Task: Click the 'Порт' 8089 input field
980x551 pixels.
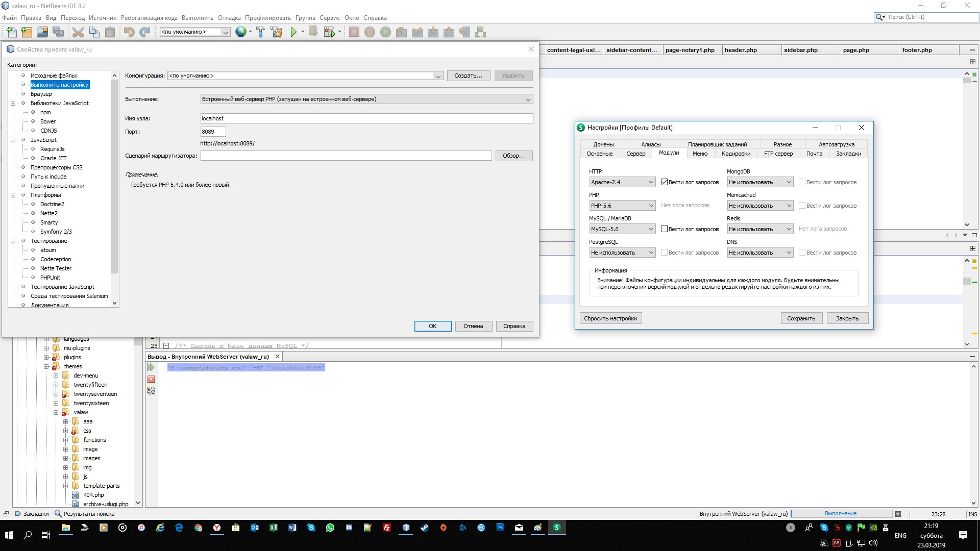Action: point(213,132)
